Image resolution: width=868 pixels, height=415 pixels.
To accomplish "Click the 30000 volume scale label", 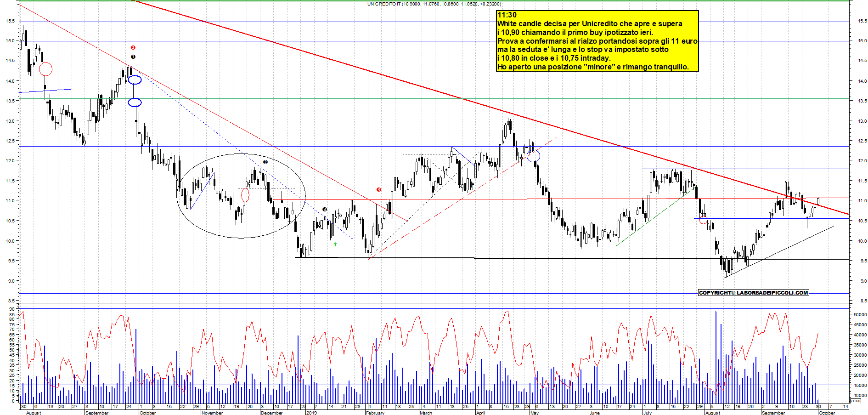I will (860, 355).
